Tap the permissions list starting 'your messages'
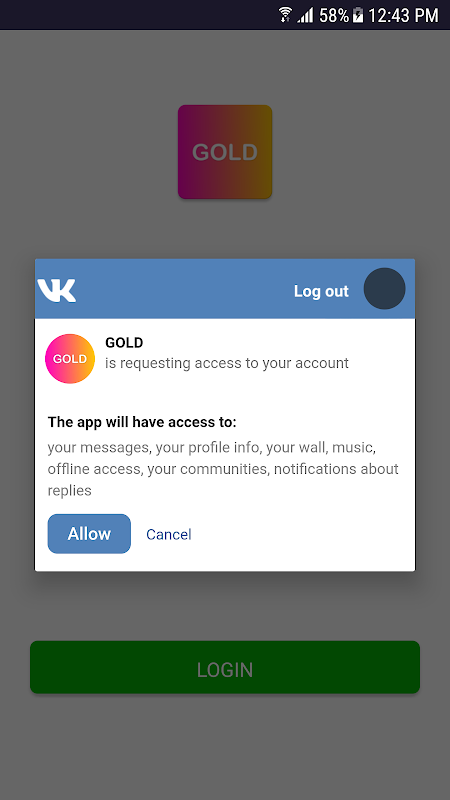The image size is (450, 800). coord(223,469)
